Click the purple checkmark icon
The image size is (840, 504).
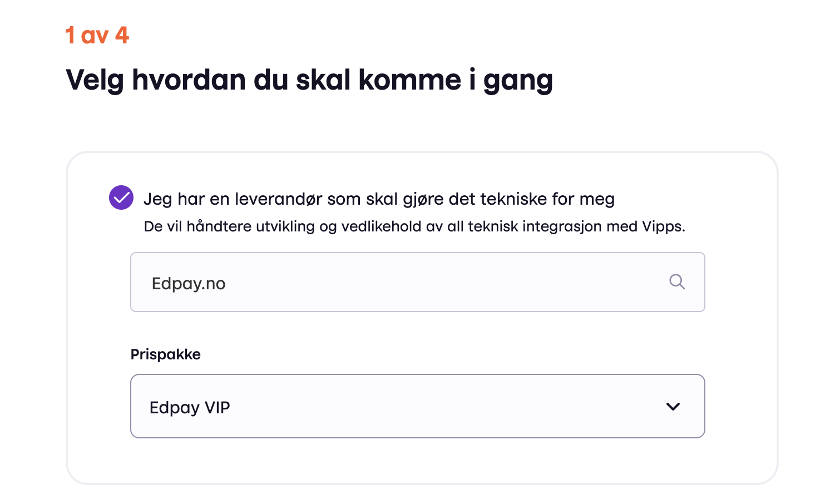(x=121, y=197)
